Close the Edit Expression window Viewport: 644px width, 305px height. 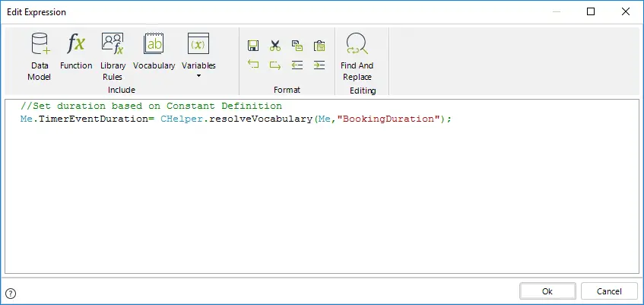[x=626, y=12]
